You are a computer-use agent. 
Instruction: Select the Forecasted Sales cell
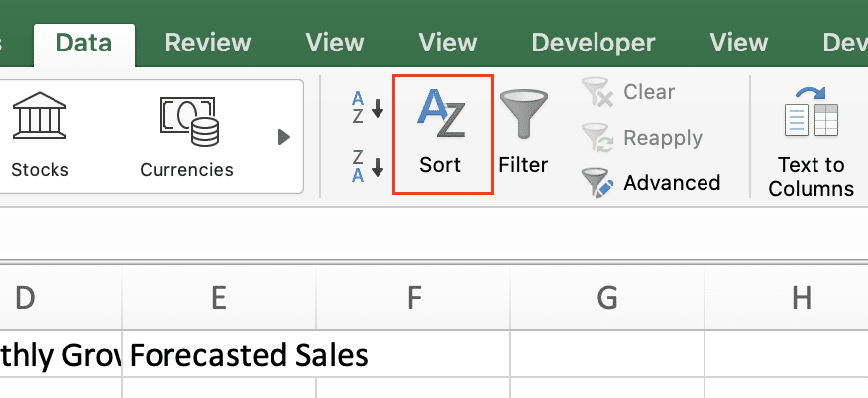pos(248,354)
